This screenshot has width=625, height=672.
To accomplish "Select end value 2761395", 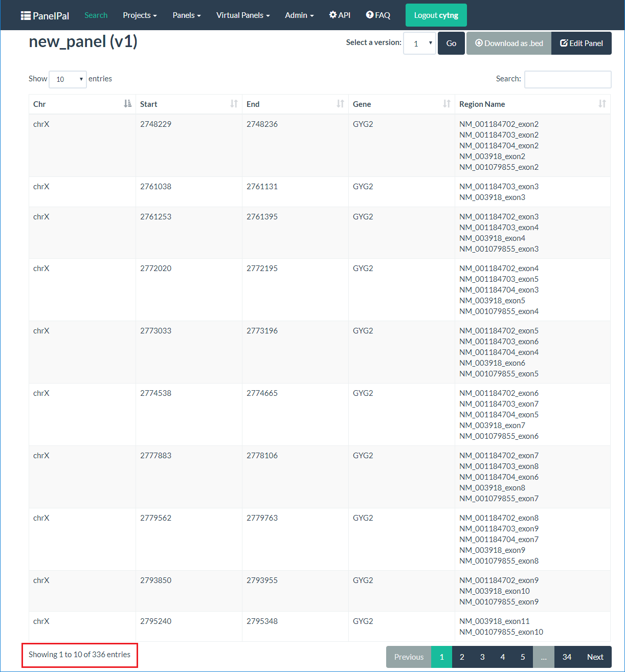I will tap(262, 217).
